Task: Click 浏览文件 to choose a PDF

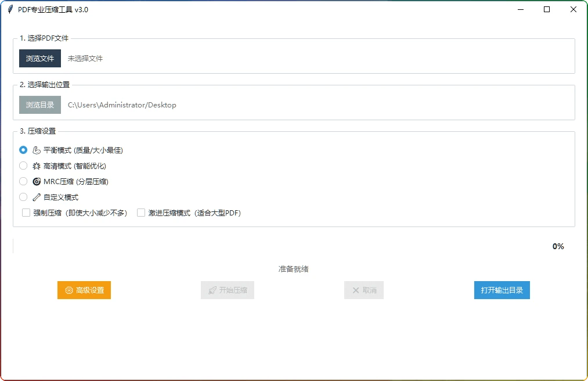Action: click(39, 58)
